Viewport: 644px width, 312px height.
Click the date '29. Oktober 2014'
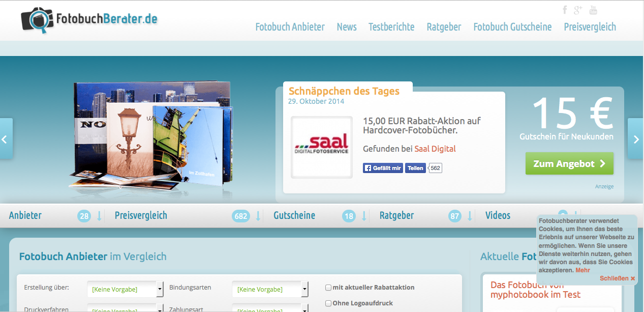[x=316, y=101]
